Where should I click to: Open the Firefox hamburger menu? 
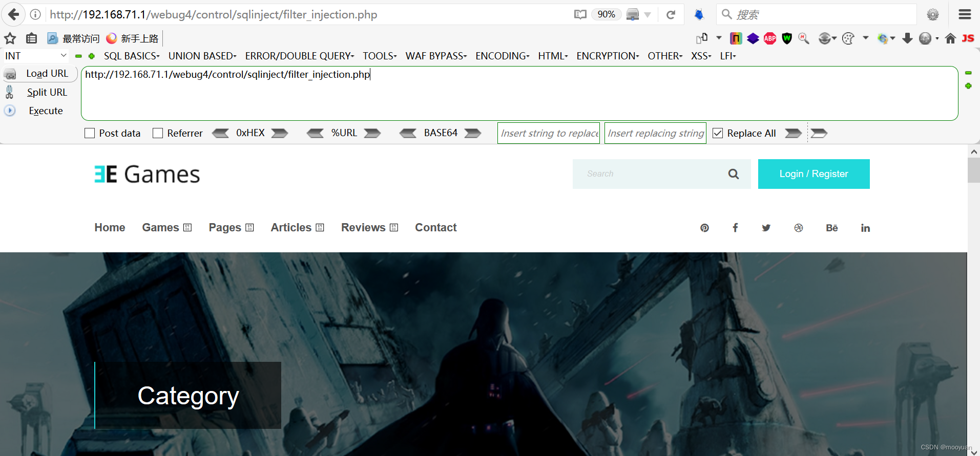click(x=965, y=14)
